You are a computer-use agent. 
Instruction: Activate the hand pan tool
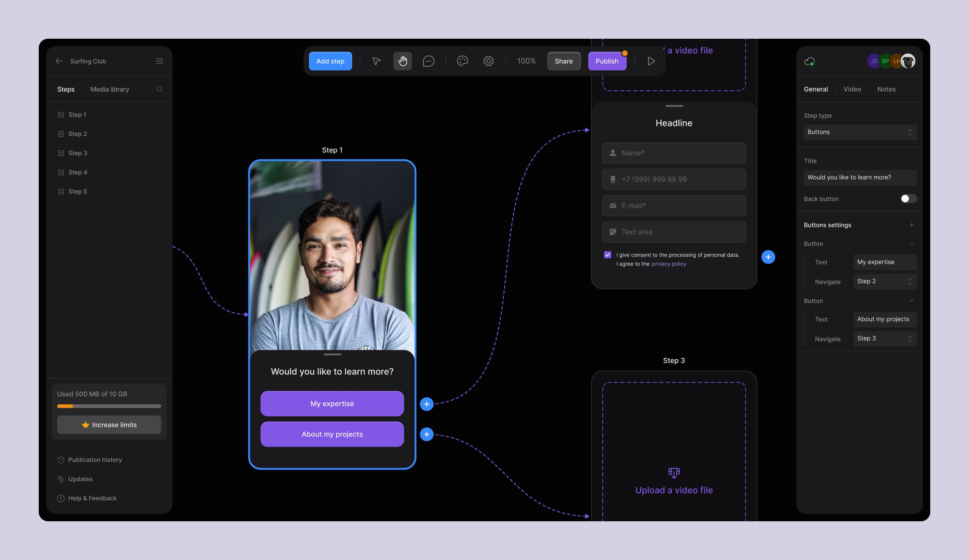pos(403,61)
